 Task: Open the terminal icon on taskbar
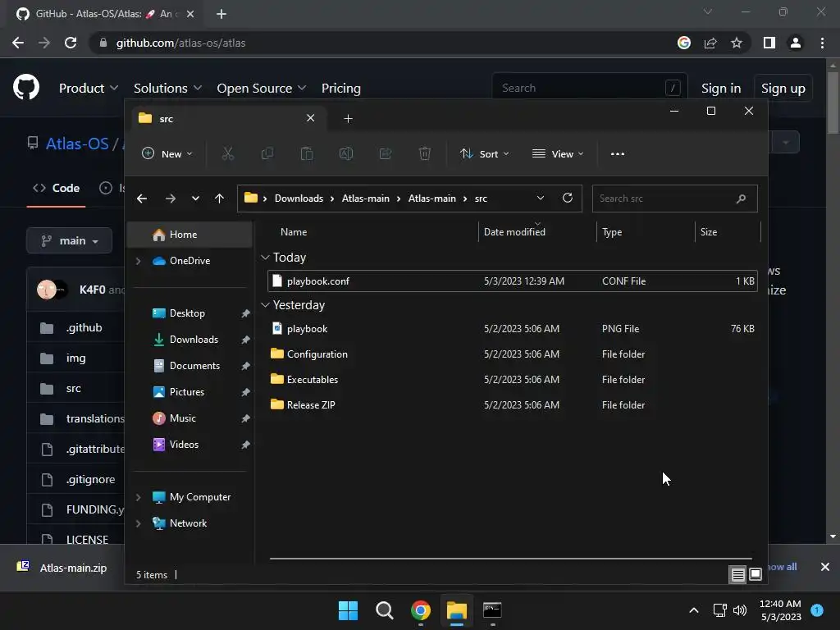pos(492,610)
